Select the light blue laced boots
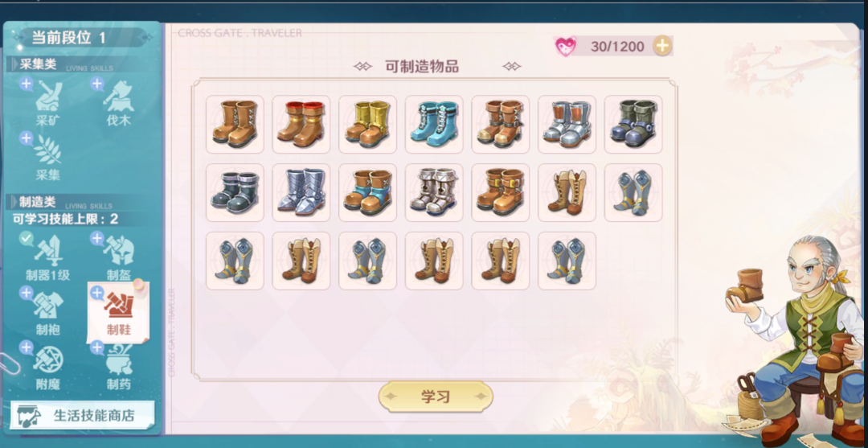The height and width of the screenshot is (448, 868). coord(434,125)
